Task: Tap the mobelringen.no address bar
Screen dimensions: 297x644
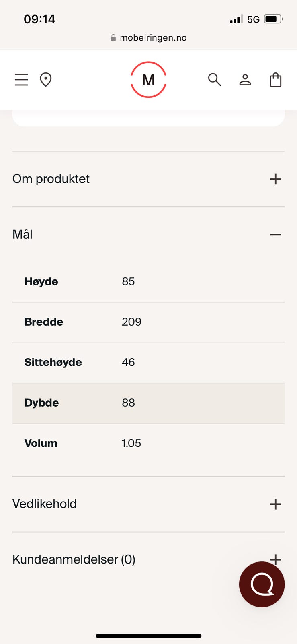Action: click(x=153, y=38)
